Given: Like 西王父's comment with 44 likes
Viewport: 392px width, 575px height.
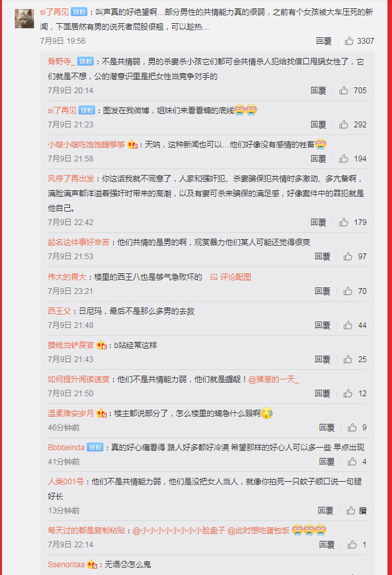Looking at the screenshot, I should coord(348,325).
